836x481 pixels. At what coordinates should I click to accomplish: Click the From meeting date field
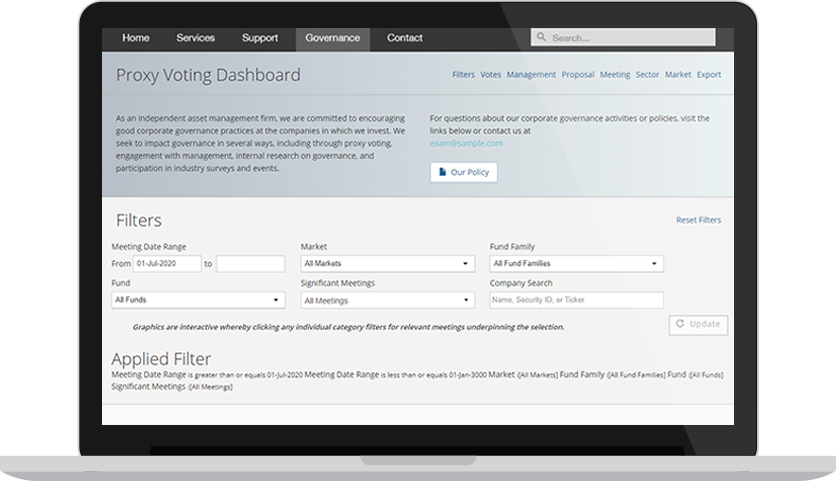tap(167, 264)
